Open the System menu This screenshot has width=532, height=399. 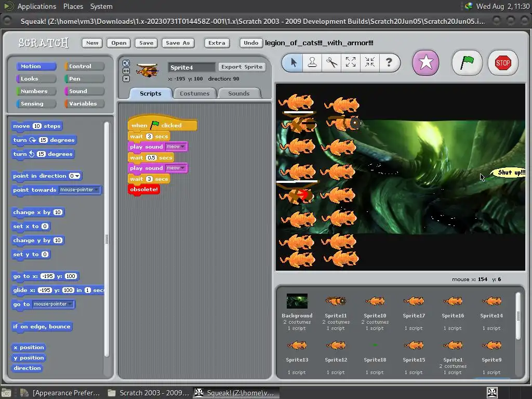tap(101, 6)
